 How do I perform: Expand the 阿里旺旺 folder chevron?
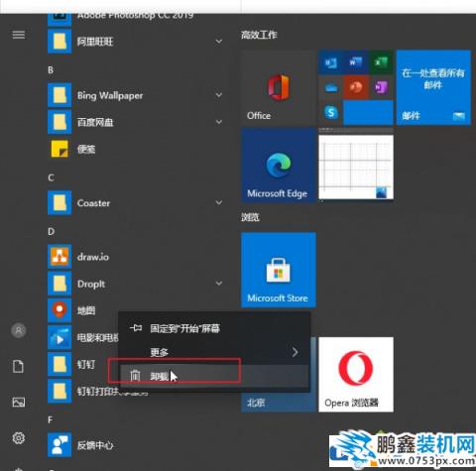point(219,42)
